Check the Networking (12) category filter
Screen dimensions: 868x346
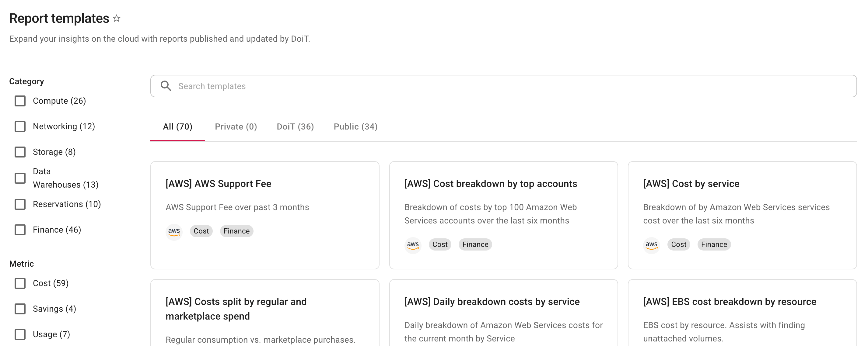pyautogui.click(x=20, y=126)
